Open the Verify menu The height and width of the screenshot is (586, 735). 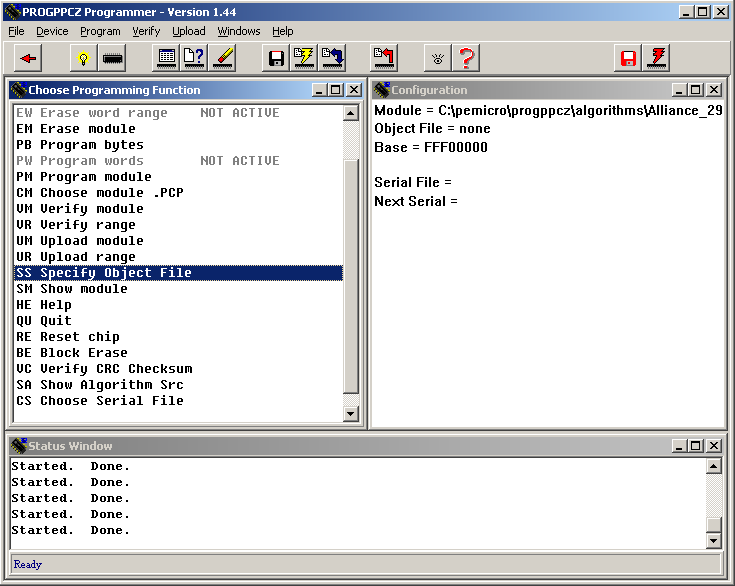(146, 31)
